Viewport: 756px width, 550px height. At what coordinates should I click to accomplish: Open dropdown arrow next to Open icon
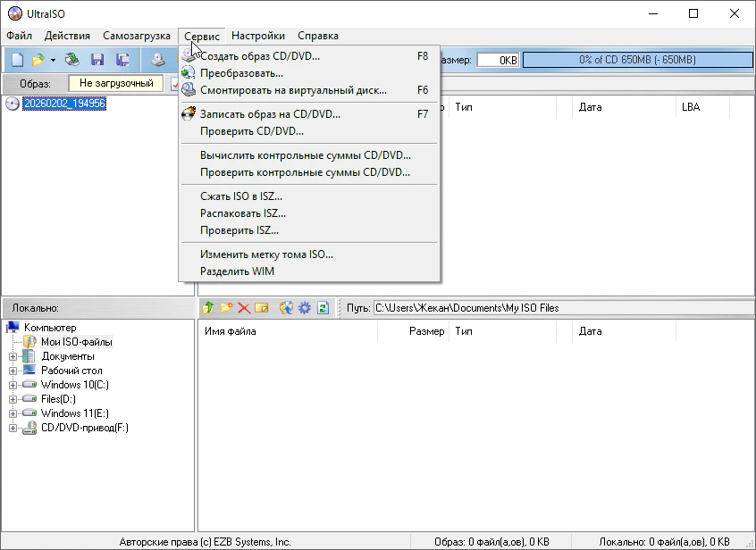[x=53, y=60]
